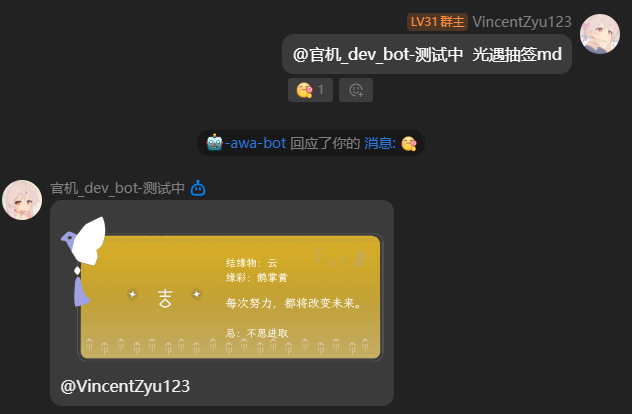Click the VincentZyu123 username at top
Viewport: 632px width, 414px height.
click(522, 22)
